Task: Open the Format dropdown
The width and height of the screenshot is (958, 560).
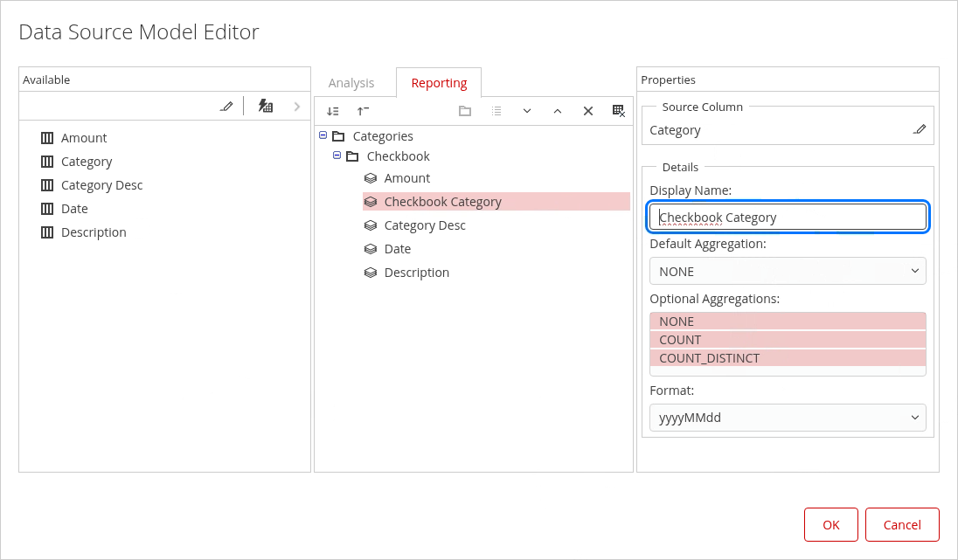Action: [x=788, y=418]
